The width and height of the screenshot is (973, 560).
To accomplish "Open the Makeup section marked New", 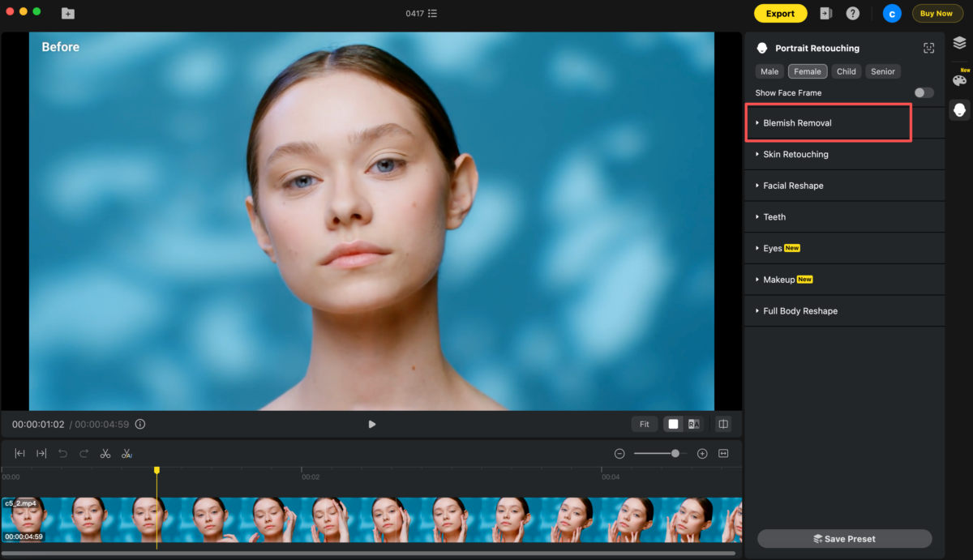I will click(x=780, y=279).
